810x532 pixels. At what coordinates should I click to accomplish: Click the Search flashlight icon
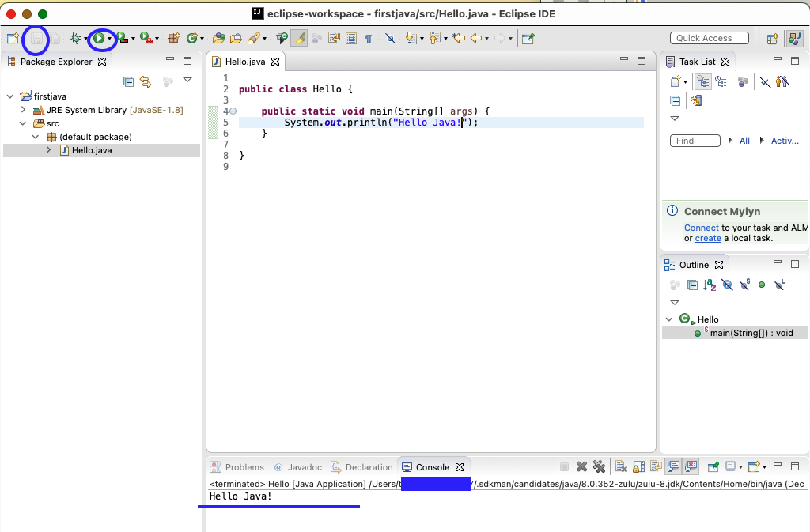click(254, 38)
